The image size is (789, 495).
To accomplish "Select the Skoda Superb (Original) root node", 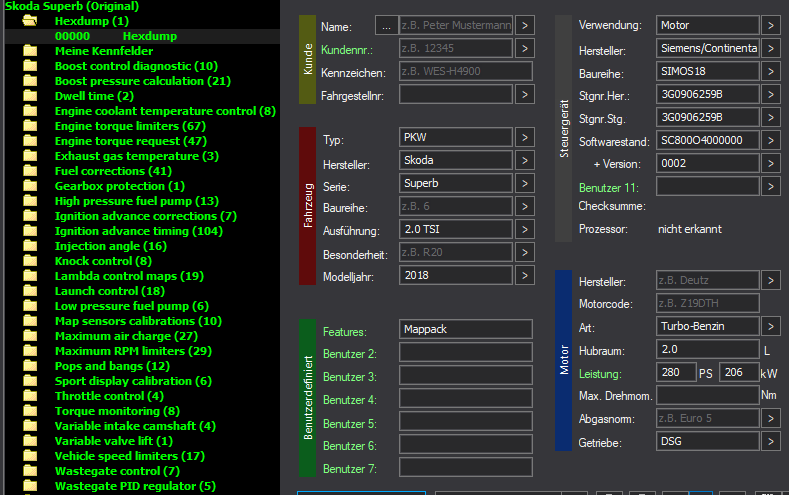I will (x=71, y=6).
